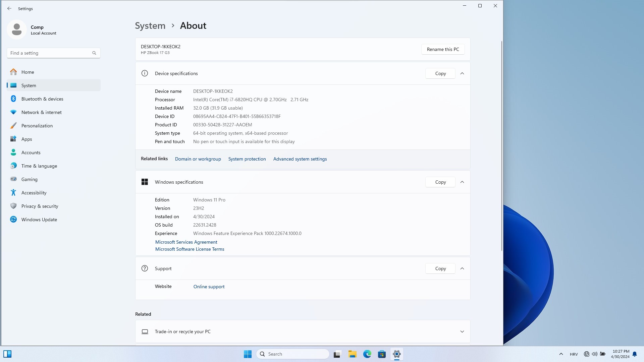Select the Windows 11 Pro edition text
Screen dimensions: 644x362
[209, 200]
